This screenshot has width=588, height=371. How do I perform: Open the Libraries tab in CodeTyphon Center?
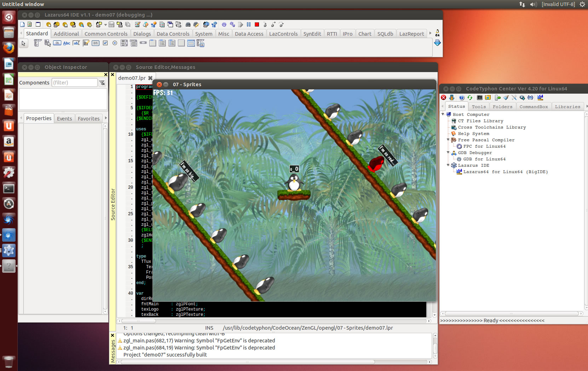[x=567, y=106]
